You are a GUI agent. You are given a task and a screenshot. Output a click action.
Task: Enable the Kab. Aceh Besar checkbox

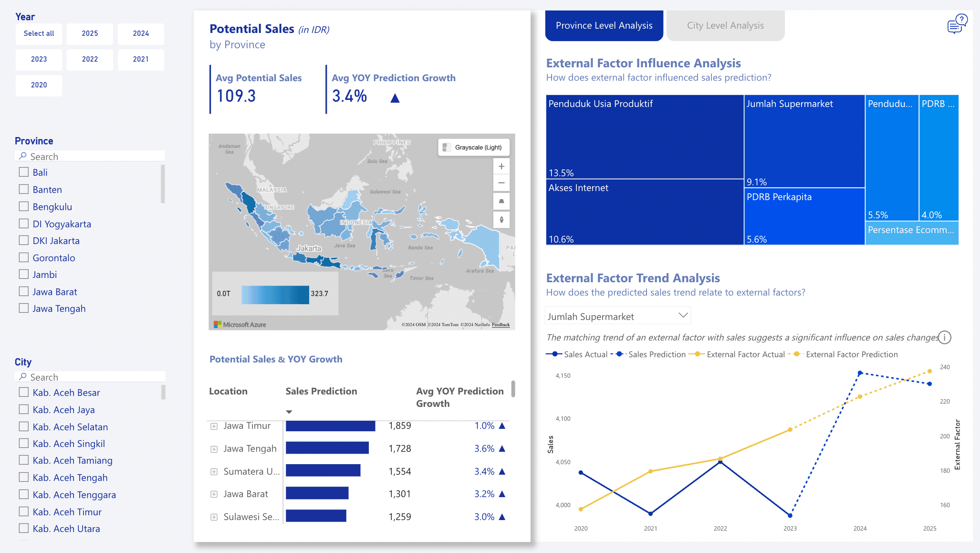click(x=23, y=392)
